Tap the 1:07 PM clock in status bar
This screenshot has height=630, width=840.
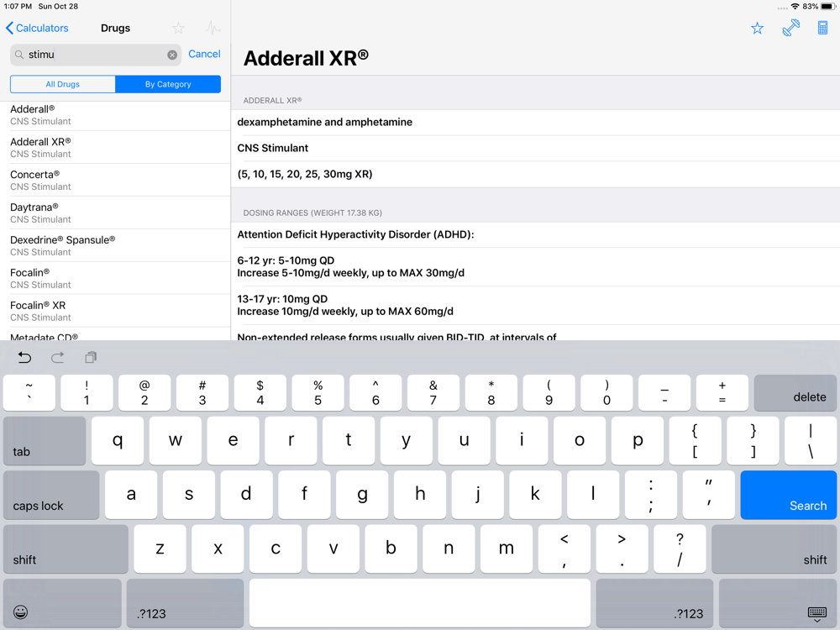pyautogui.click(x=18, y=7)
